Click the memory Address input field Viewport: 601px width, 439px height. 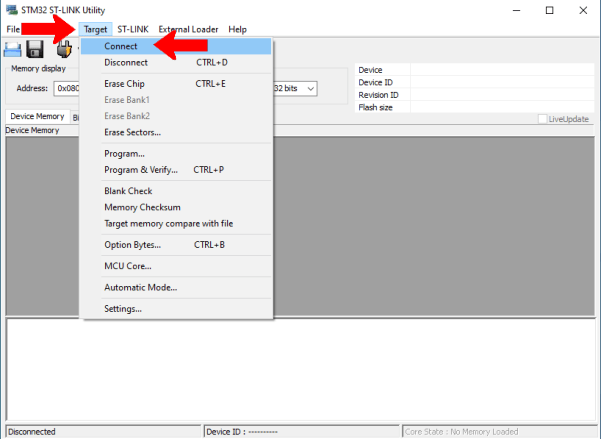67,88
